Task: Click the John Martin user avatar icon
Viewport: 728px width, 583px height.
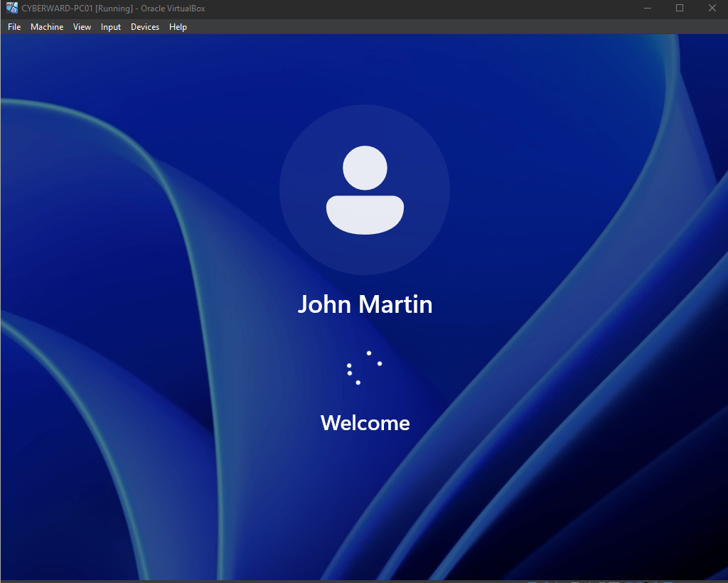Action: (x=365, y=190)
